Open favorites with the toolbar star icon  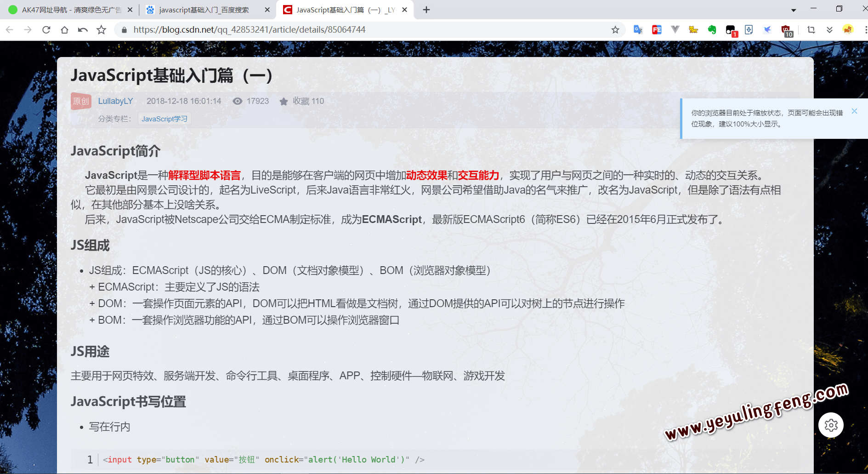(102, 30)
